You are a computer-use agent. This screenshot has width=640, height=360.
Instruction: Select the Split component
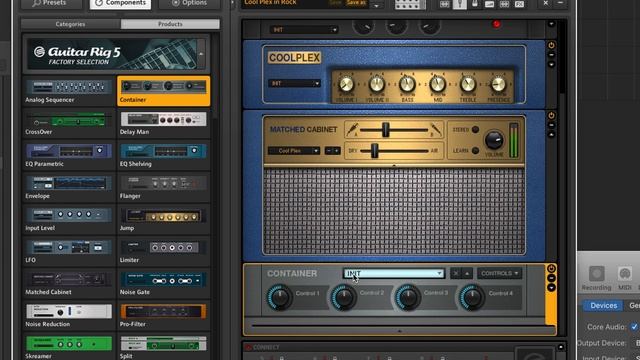click(163, 347)
